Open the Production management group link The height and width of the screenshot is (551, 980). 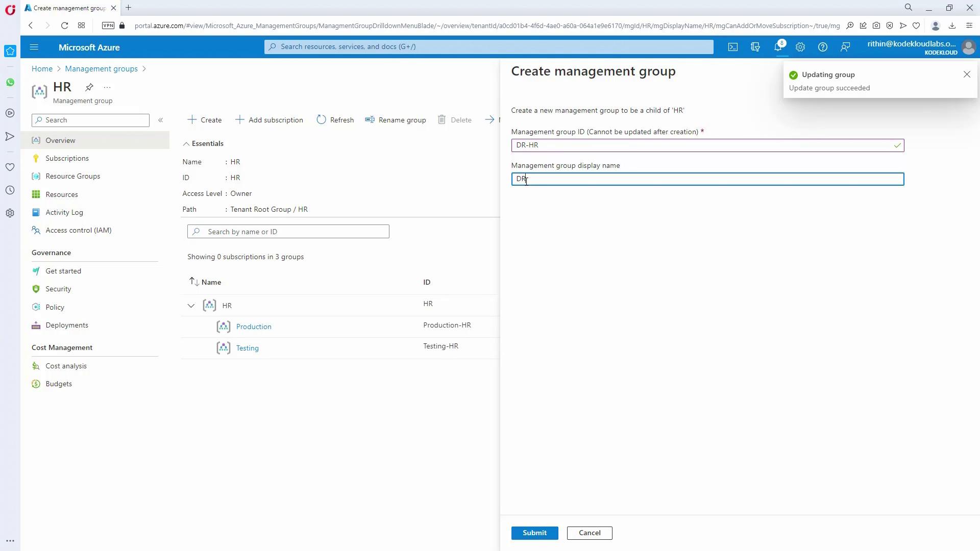tap(254, 327)
